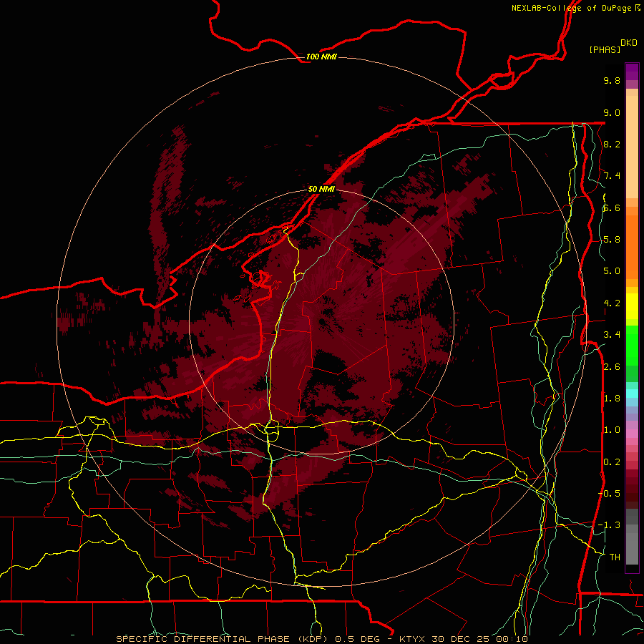Click the 5.0 value on the color scale

[612, 271]
